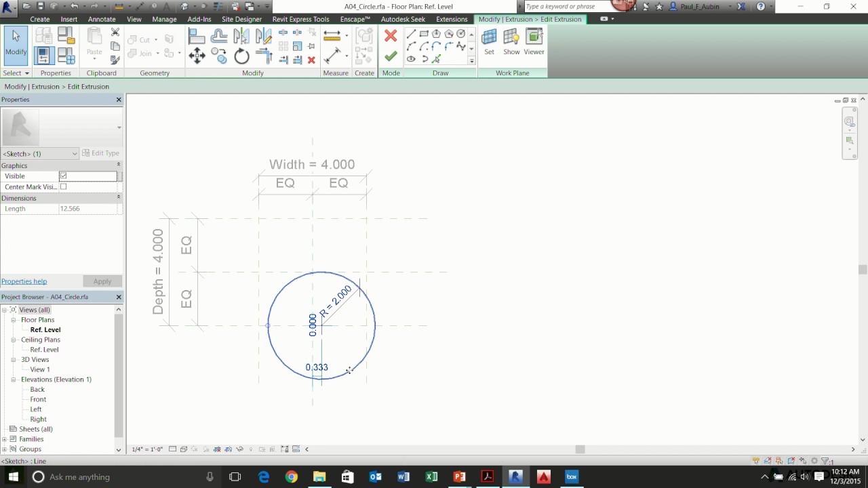Collapse the Graphics properties group
The height and width of the screenshot is (488, 868).
(x=118, y=165)
